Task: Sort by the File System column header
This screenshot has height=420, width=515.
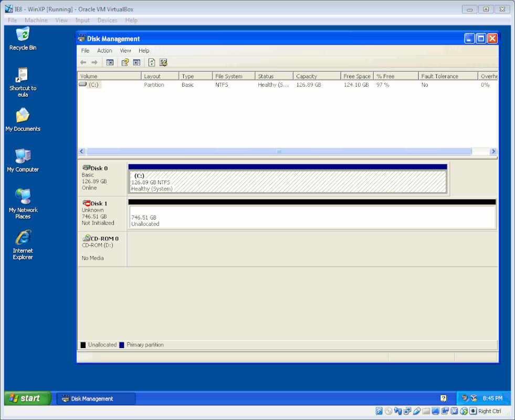Action: pyautogui.click(x=234, y=76)
